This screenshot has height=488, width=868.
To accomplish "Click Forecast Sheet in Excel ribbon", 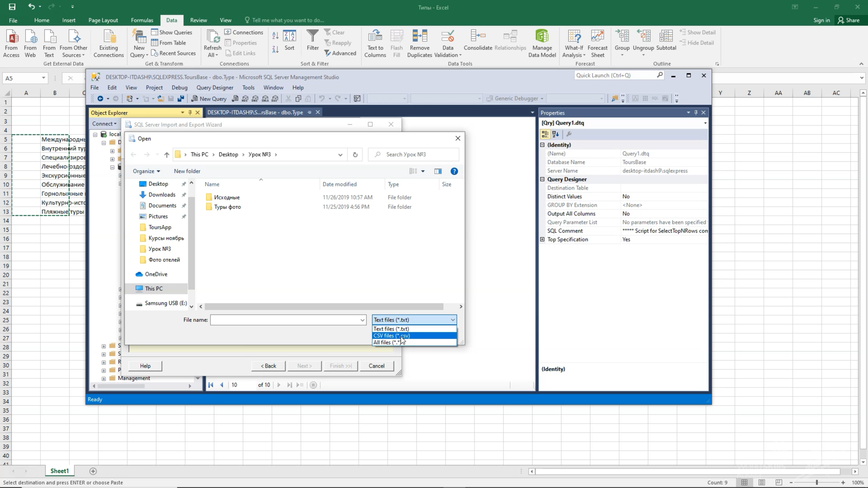I will [598, 43].
